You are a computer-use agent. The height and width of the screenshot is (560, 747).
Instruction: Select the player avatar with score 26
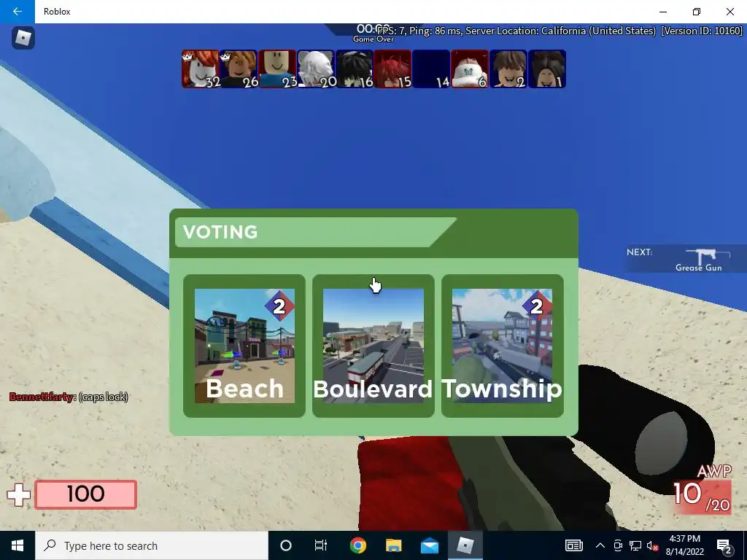239,69
